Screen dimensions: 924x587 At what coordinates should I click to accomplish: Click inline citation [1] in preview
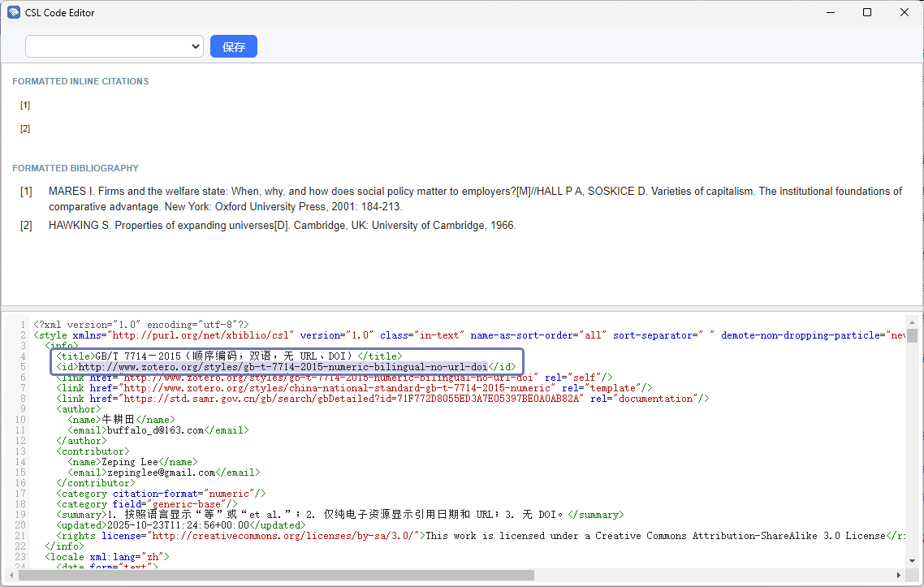coord(25,106)
